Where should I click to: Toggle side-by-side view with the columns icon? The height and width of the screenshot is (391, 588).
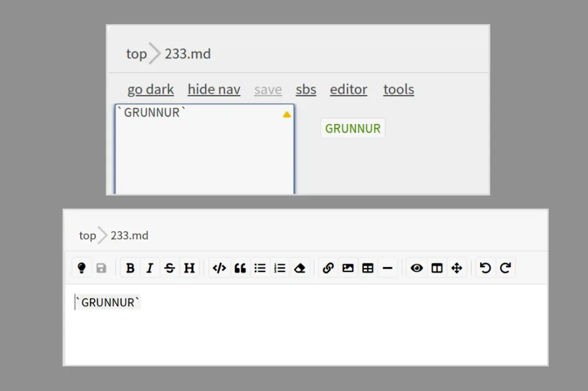coord(437,268)
